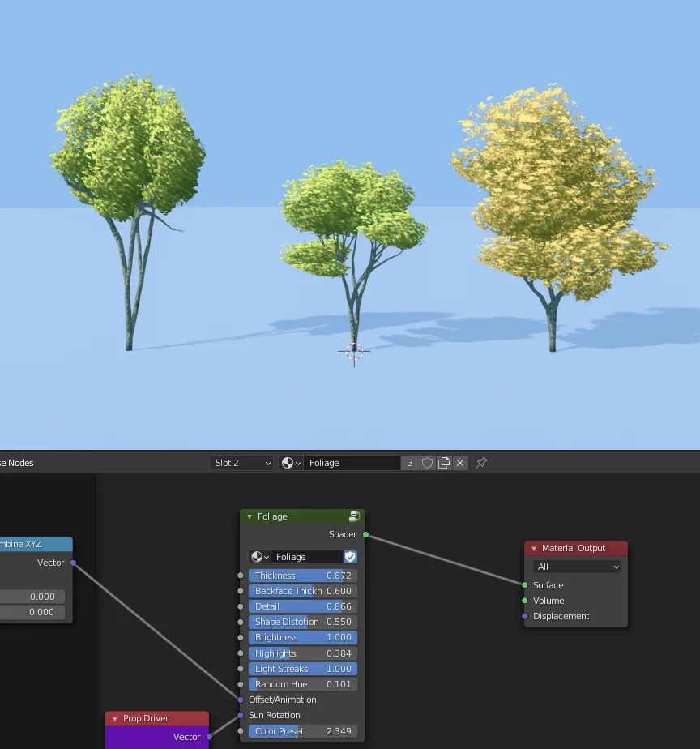Collapse the Material Output node header triangle
The width and height of the screenshot is (700, 749).
point(532,548)
